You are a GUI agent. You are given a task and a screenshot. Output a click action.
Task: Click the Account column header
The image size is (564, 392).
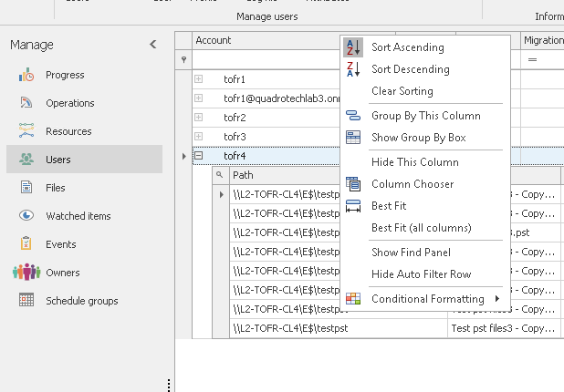click(x=266, y=40)
